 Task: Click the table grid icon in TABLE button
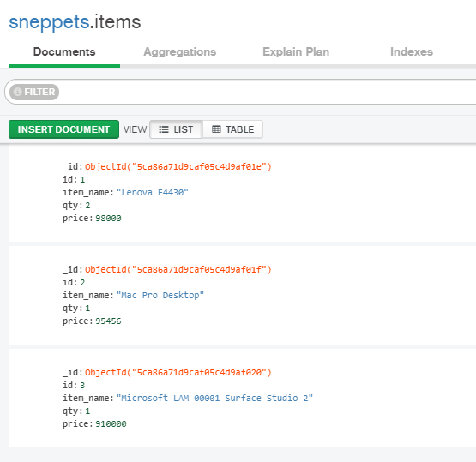[216, 129]
